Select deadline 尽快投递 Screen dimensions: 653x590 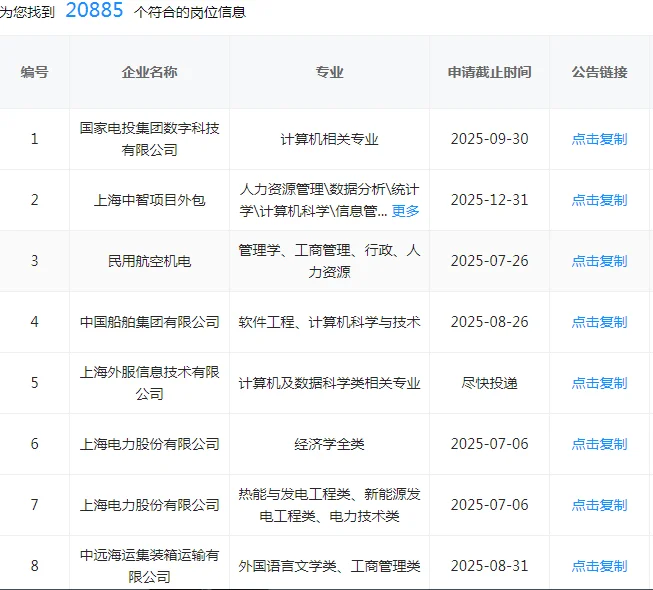click(x=489, y=383)
